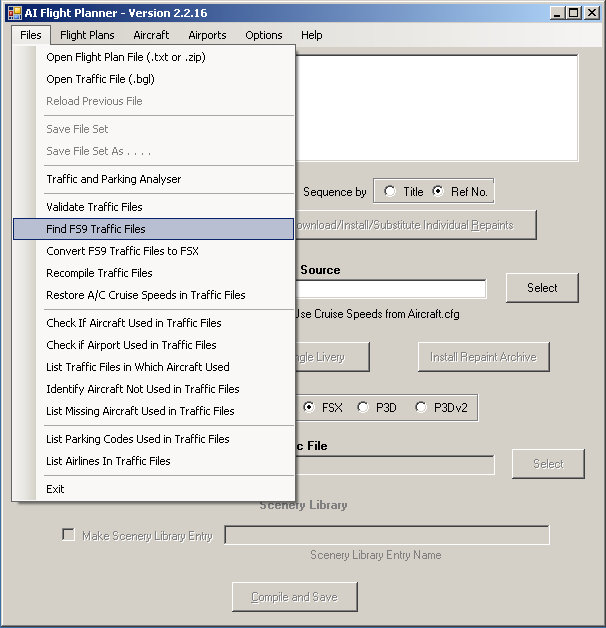Image resolution: width=606 pixels, height=628 pixels.
Task: Click the Source path text field
Action: [390, 289]
